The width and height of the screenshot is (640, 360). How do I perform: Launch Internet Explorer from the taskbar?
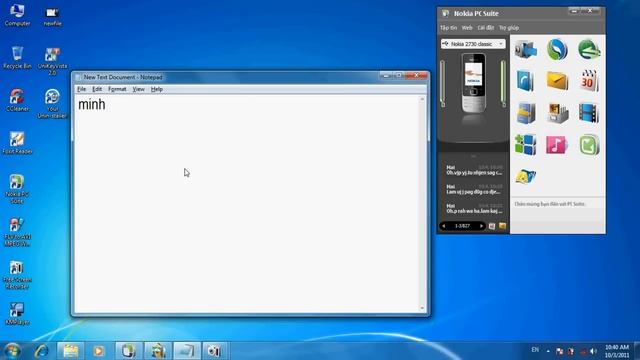[x=41, y=351]
